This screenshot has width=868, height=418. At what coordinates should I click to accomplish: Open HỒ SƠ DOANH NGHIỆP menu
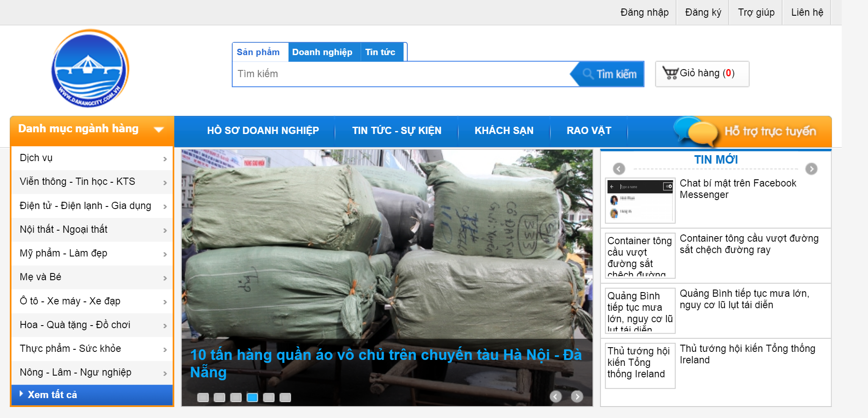(263, 131)
